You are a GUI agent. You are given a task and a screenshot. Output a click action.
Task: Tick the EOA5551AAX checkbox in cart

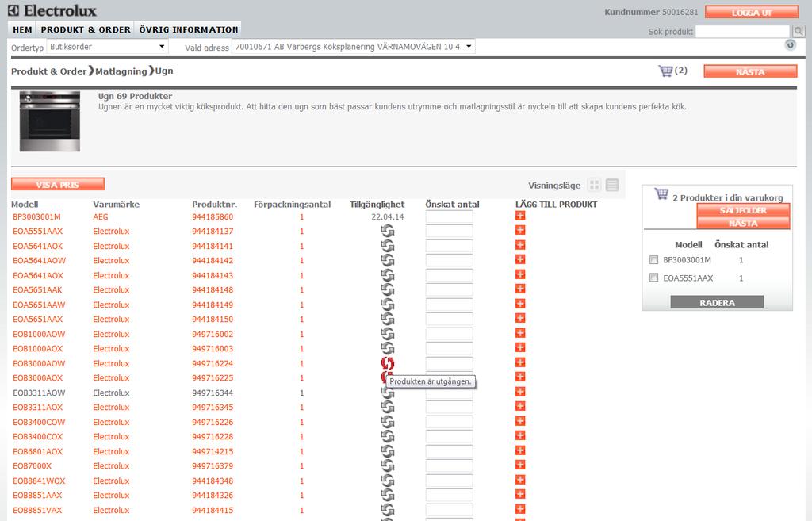[653, 278]
